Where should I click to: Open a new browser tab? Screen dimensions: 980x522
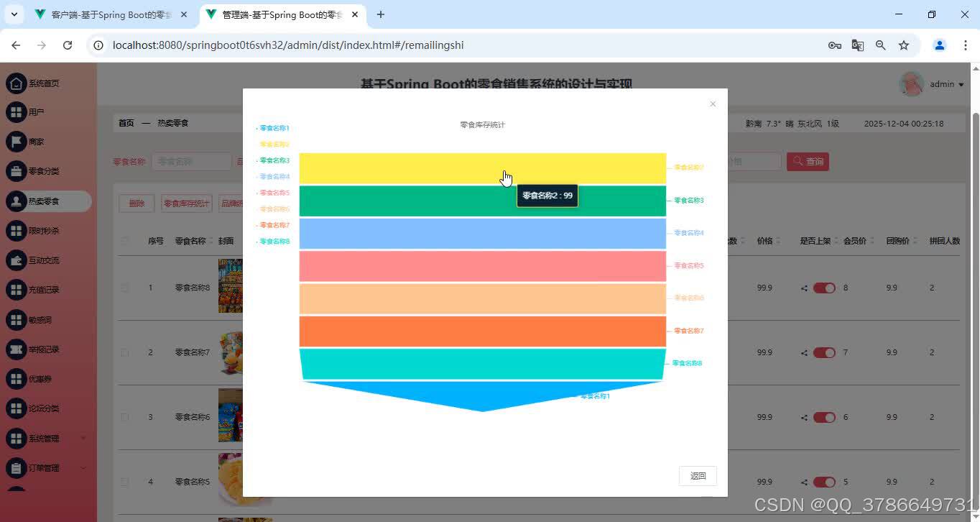381,14
